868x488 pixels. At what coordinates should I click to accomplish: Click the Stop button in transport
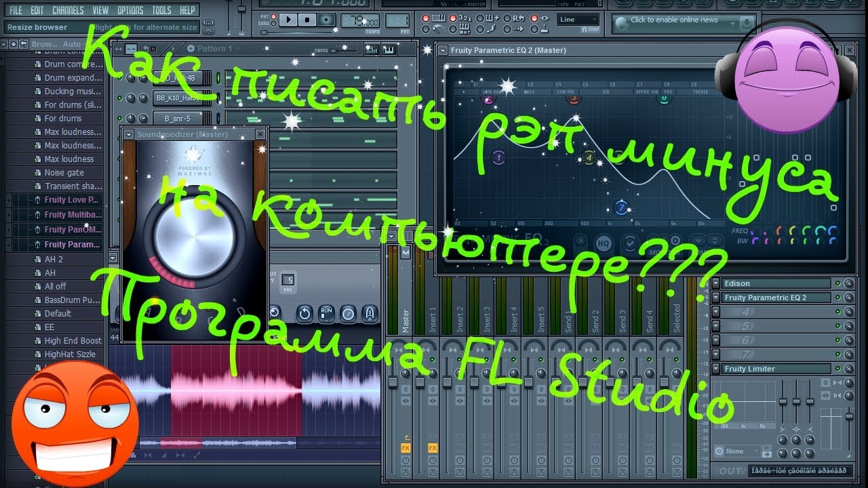click(x=307, y=20)
